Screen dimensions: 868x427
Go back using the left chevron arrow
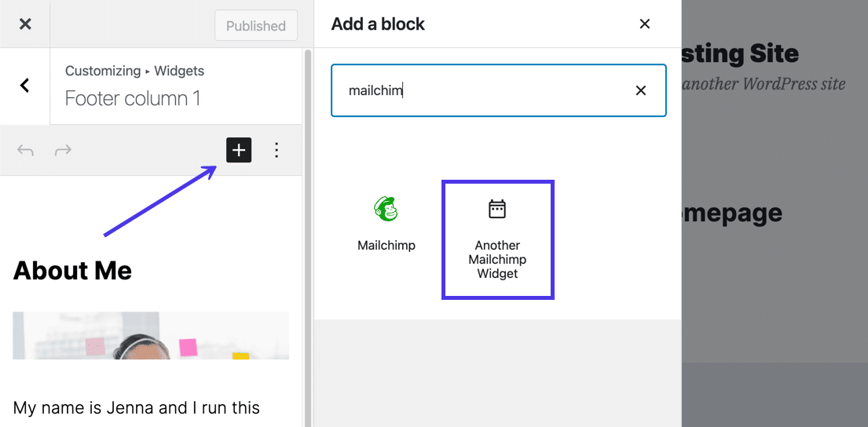coord(25,86)
